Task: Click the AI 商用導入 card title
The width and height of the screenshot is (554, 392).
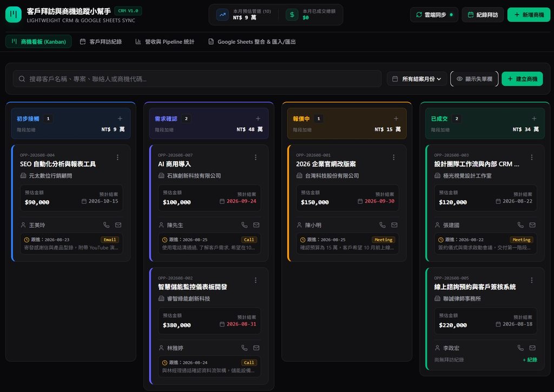Action: tap(175, 164)
